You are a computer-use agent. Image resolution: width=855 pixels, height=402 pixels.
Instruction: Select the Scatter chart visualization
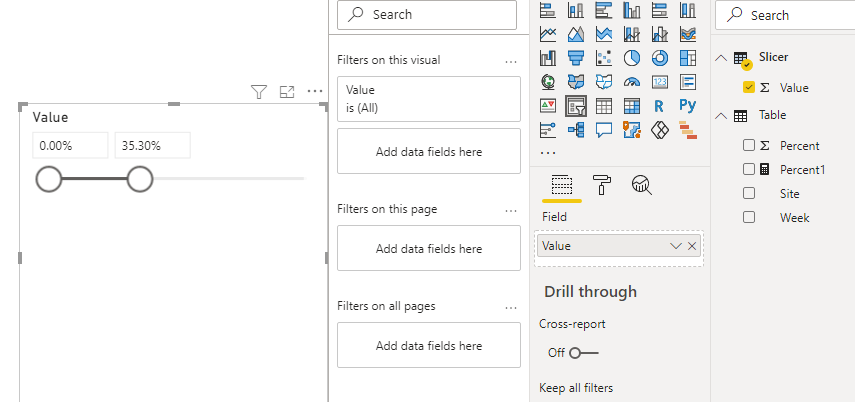(x=604, y=57)
